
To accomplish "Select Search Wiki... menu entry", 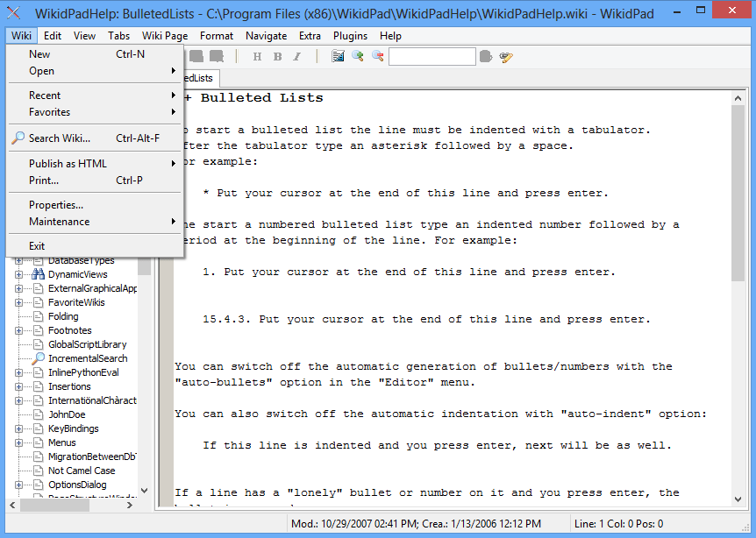I will pyautogui.click(x=95, y=138).
